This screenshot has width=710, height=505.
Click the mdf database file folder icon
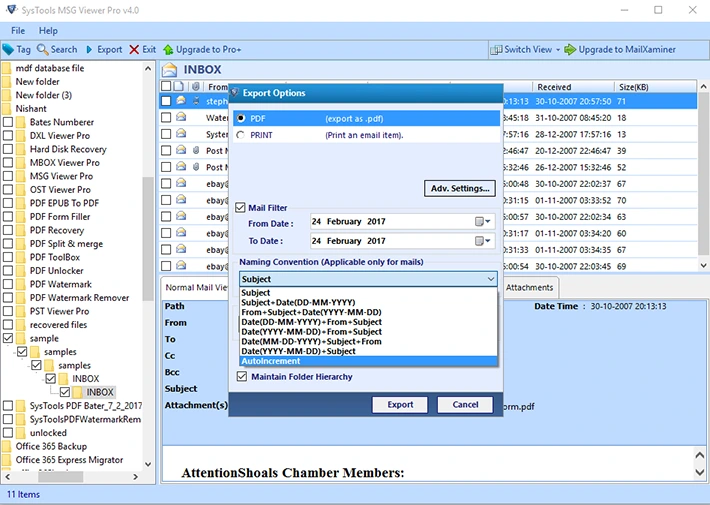pyautogui.click(x=6, y=68)
